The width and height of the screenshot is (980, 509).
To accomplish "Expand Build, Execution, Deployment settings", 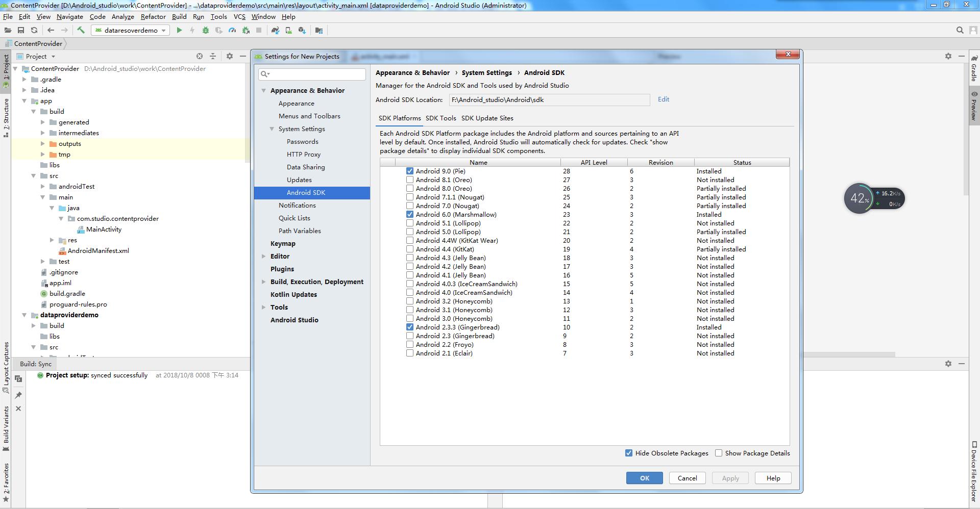I will coord(264,282).
